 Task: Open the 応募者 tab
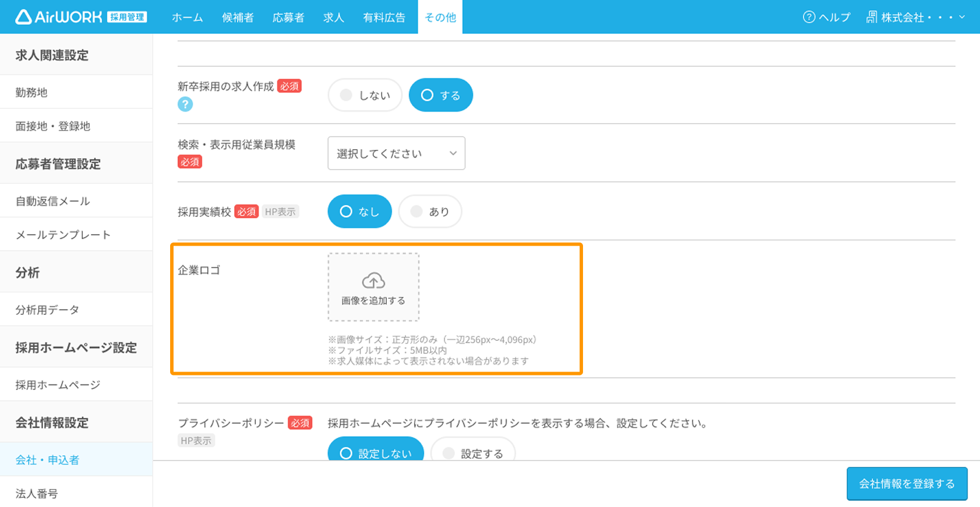[288, 18]
